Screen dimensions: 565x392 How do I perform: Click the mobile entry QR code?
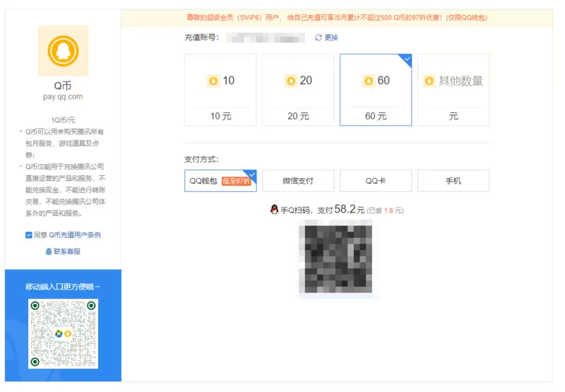(63, 333)
